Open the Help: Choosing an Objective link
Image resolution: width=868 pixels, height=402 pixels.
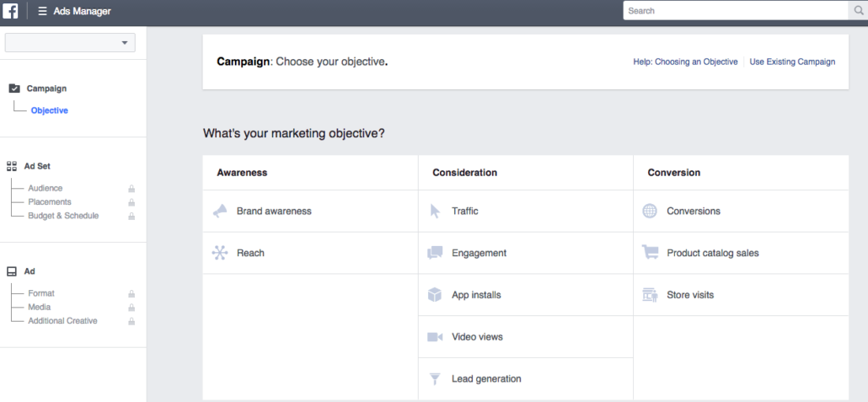(685, 62)
